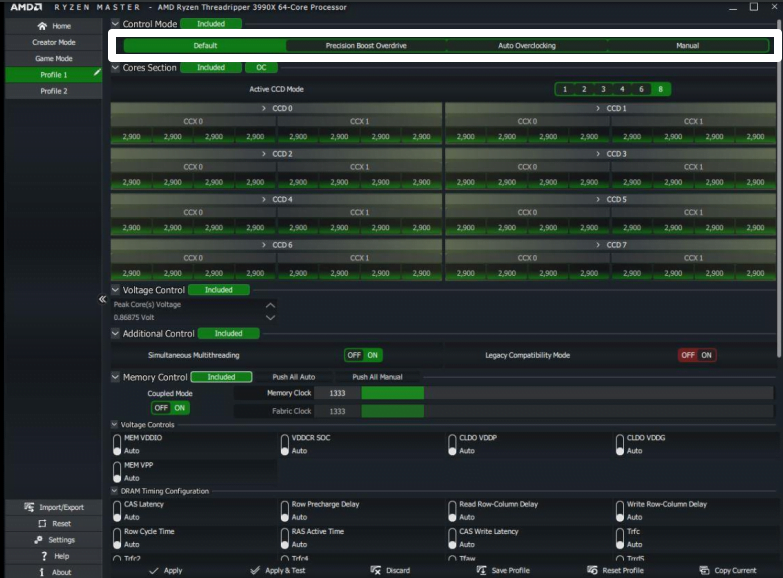This screenshot has width=783, height=578.
Task: Expand the CCD 0 core group
Action: click(263, 108)
